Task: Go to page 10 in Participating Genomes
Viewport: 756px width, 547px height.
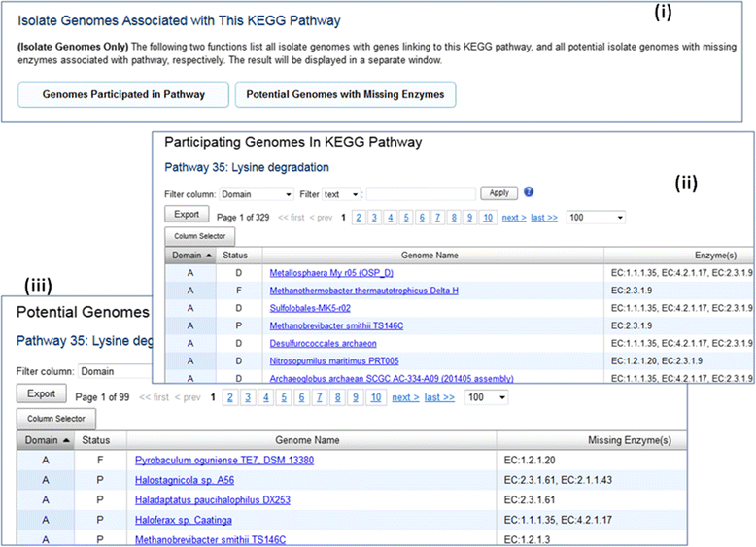Action: point(488,218)
